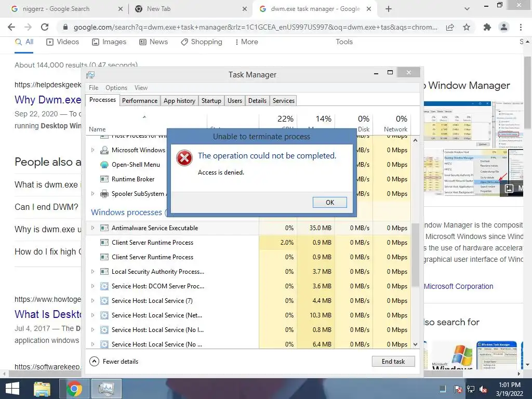Expand the Microsoft Windows process row
This screenshot has height=399, width=532.
point(92,150)
